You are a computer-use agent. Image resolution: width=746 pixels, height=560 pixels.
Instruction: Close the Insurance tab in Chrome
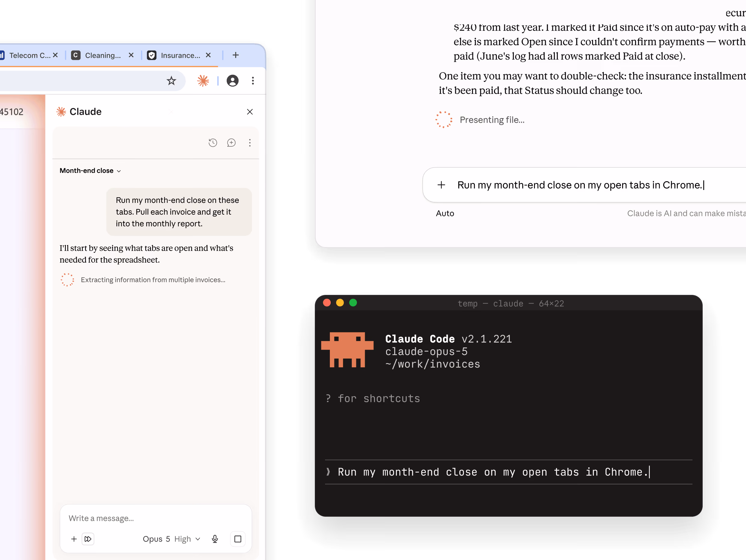208,55
